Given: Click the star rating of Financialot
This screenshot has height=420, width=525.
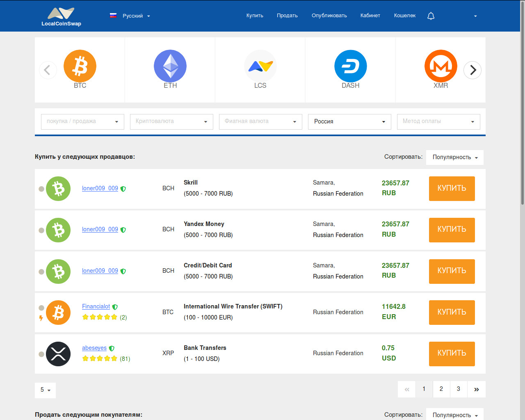Looking at the screenshot, I should tap(100, 317).
